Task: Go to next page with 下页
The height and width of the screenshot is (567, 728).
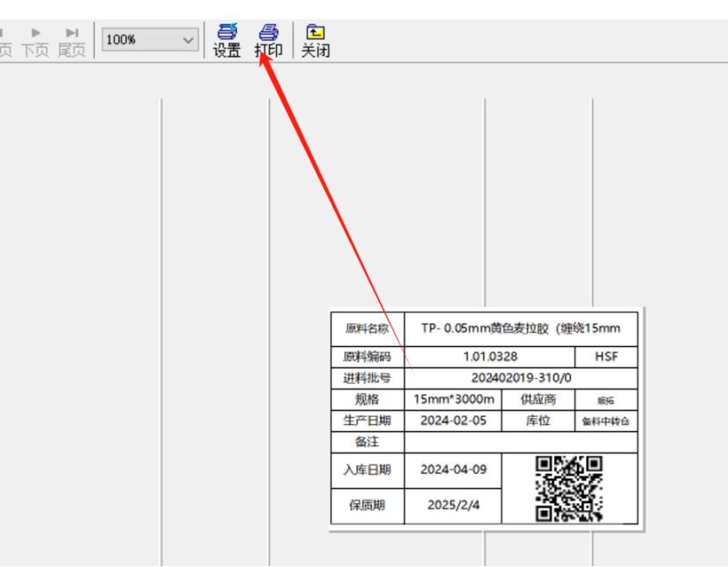Action: coord(35,42)
